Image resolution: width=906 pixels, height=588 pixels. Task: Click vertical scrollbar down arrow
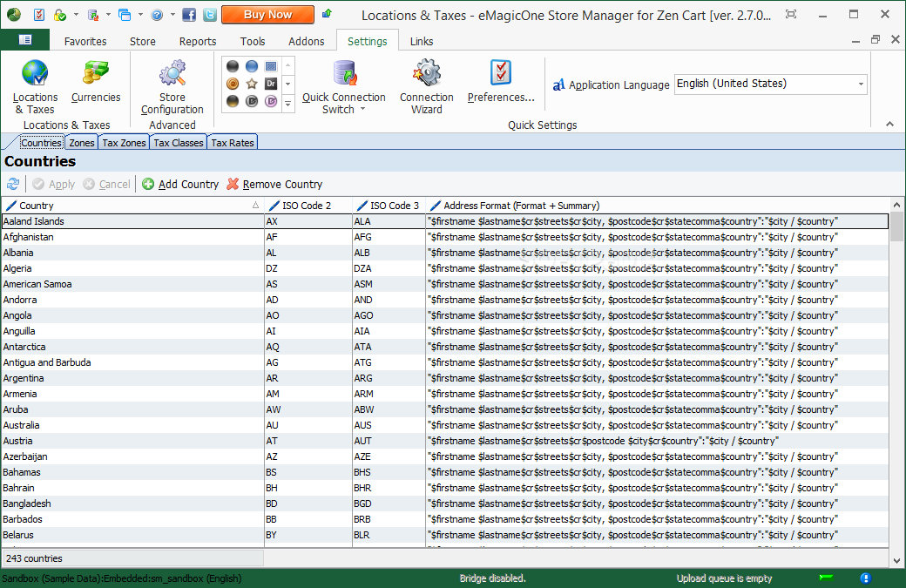(x=896, y=560)
